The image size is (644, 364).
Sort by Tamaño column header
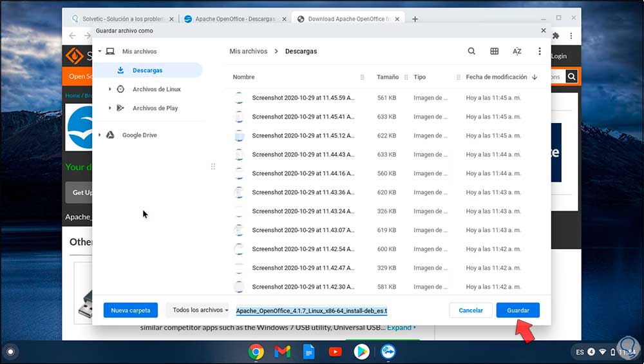point(388,77)
